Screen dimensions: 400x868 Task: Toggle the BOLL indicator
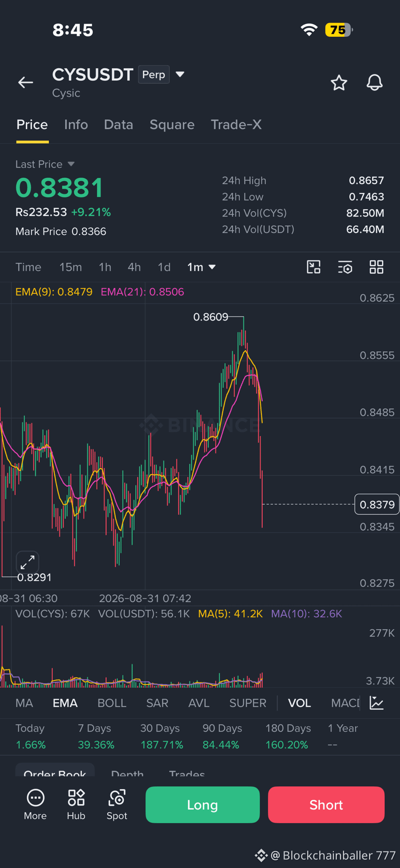[x=112, y=703]
